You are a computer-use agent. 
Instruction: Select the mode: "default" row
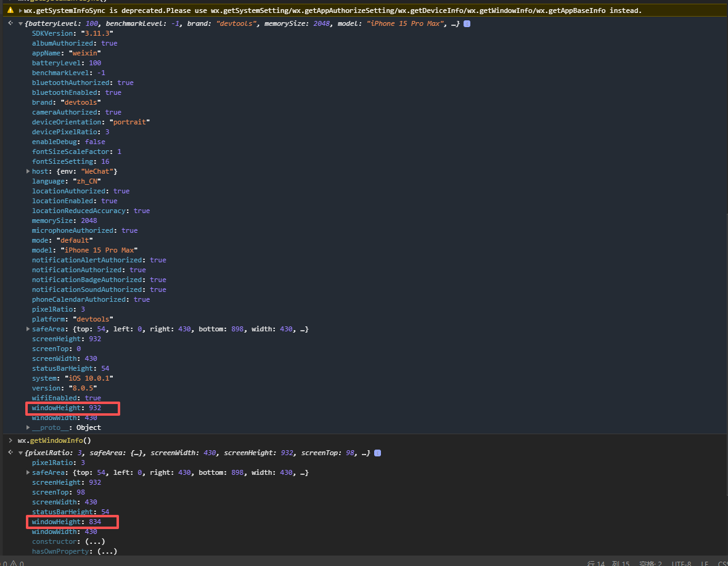point(62,240)
